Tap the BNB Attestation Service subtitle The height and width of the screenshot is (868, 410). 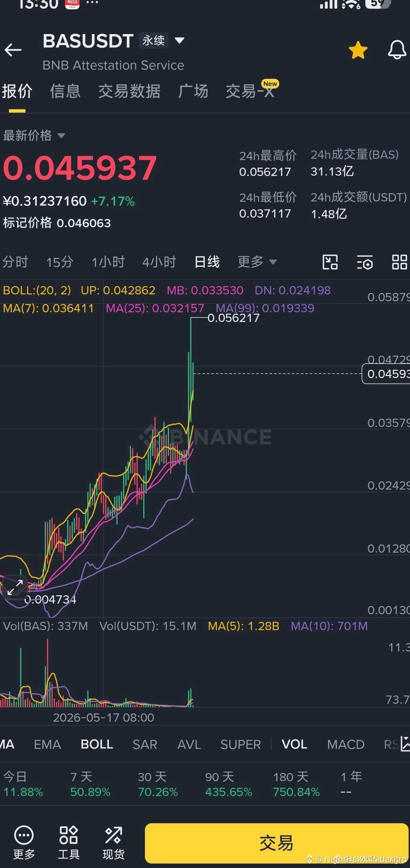pos(113,65)
